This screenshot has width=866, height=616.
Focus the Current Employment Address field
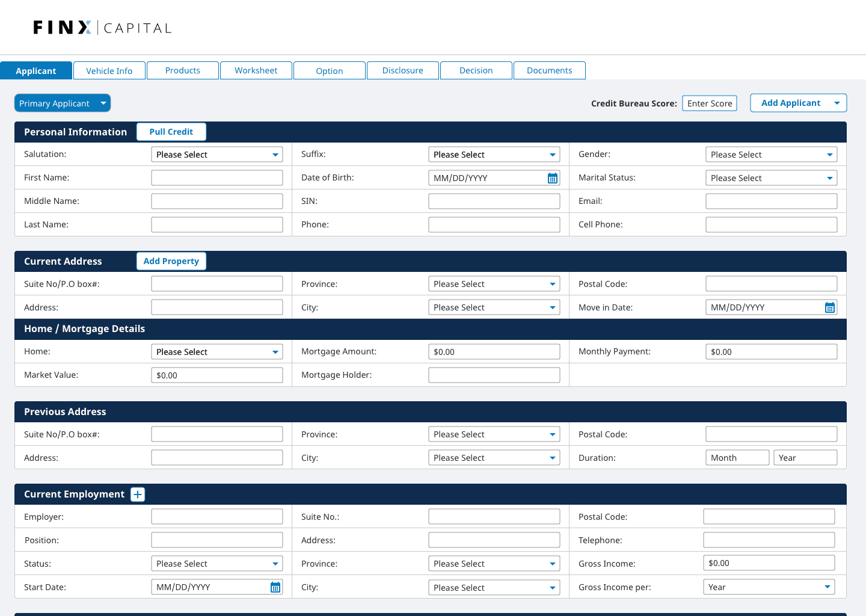494,540
